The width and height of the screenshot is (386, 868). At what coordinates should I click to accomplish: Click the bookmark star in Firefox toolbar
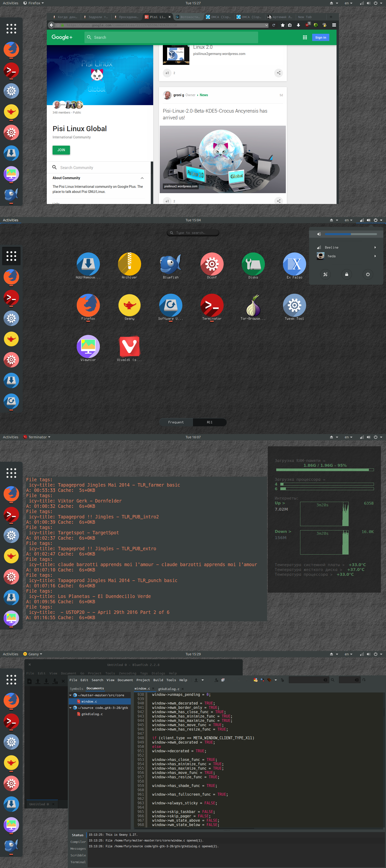coord(283,25)
